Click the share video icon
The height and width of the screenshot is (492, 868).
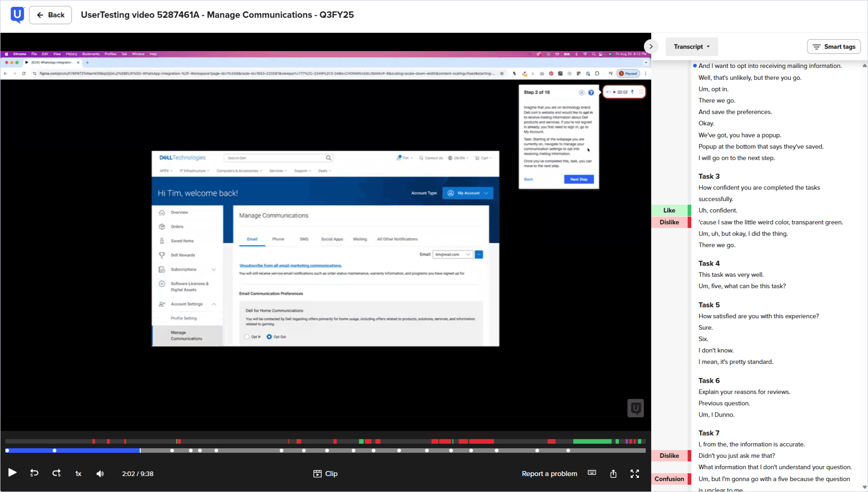613,474
